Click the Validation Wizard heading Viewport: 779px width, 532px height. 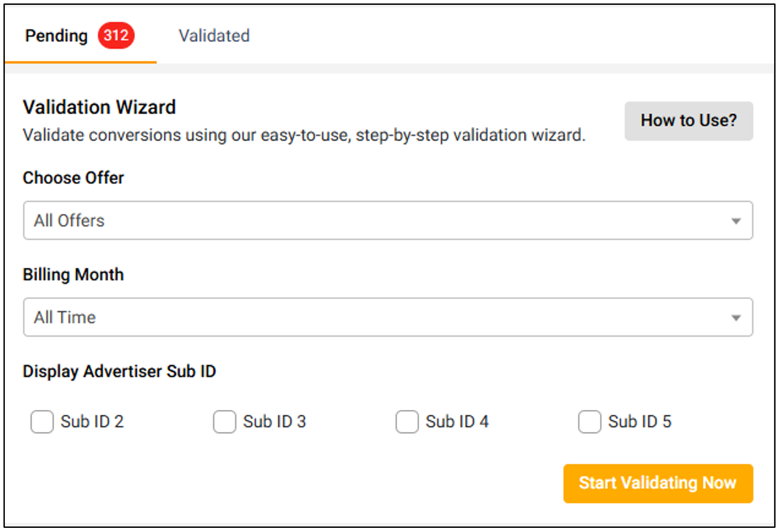(x=99, y=108)
